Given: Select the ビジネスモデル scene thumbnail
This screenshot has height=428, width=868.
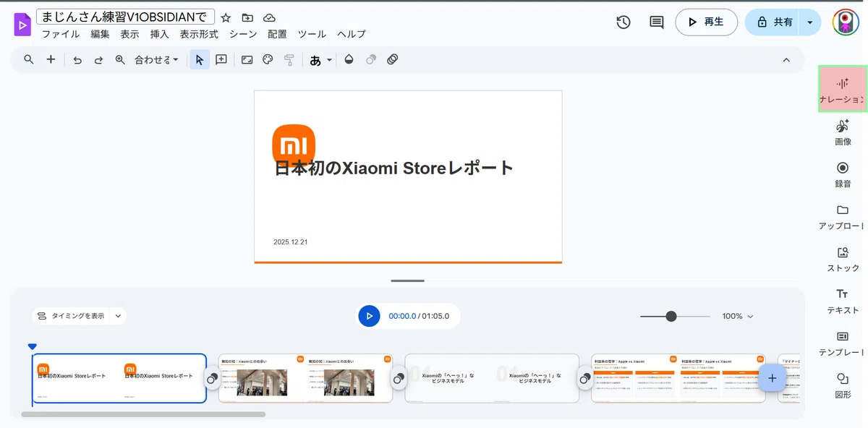Looking at the screenshot, I should [492, 378].
